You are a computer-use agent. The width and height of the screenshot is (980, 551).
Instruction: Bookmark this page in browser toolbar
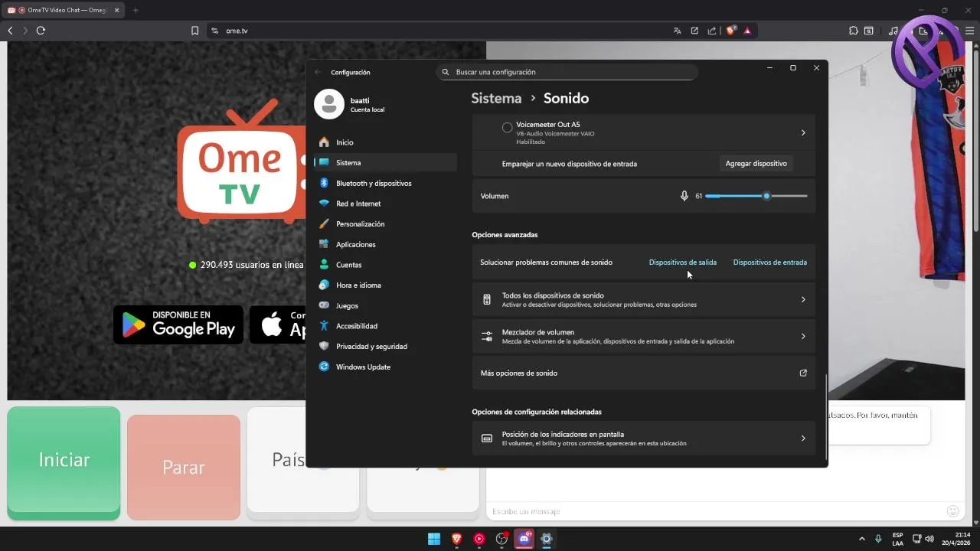click(194, 31)
